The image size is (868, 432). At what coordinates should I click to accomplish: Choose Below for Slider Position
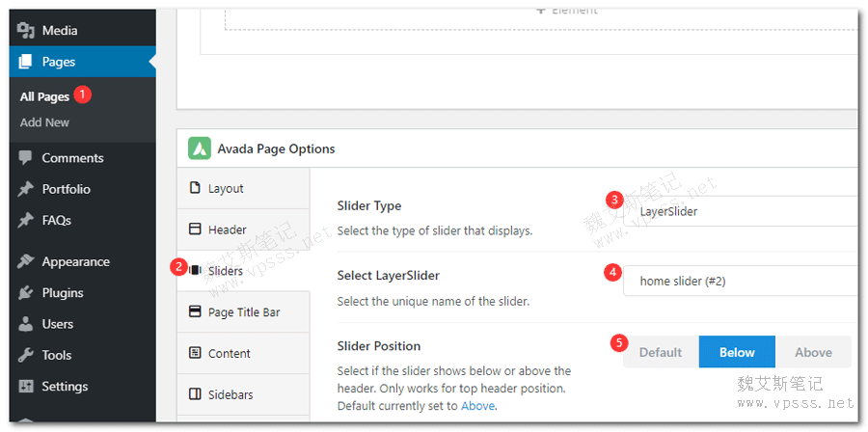click(737, 352)
